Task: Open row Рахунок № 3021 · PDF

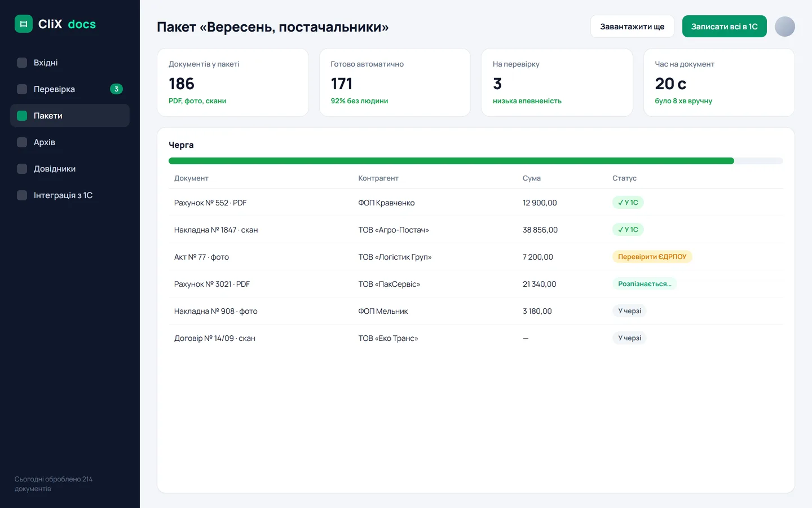Action: click(475, 284)
